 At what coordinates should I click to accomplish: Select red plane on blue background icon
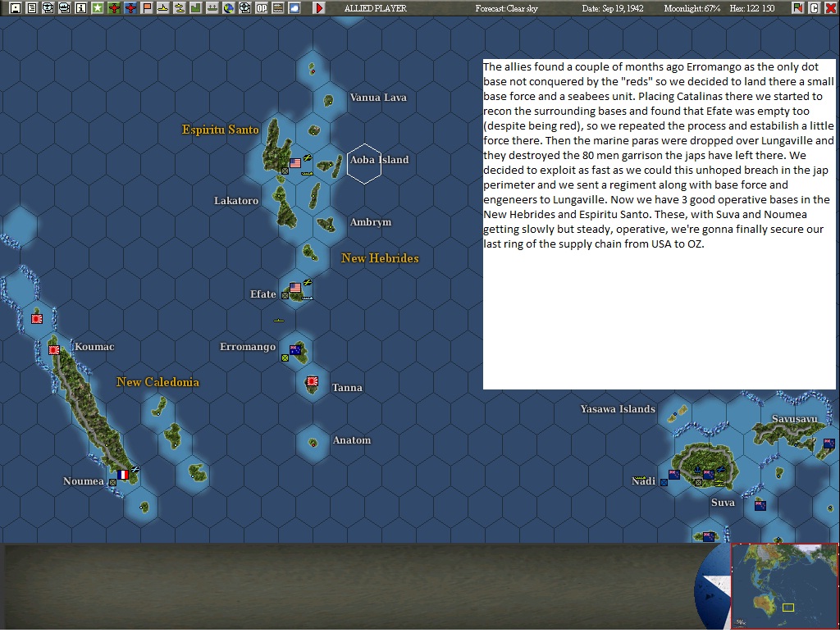(x=130, y=8)
